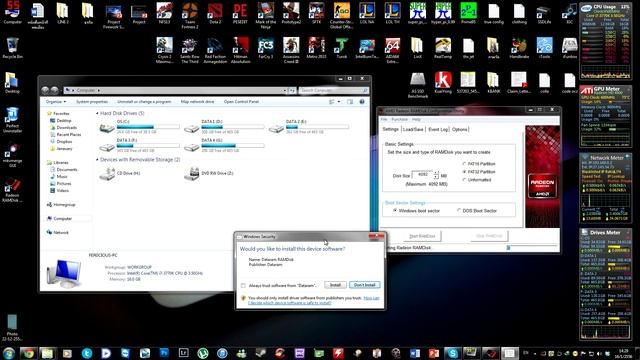Image resolution: width=640 pixels, height=360 pixels.
Task: Click the DATA 1 (D:) drive usage bar
Action: pyautogui.click(x=233, y=127)
